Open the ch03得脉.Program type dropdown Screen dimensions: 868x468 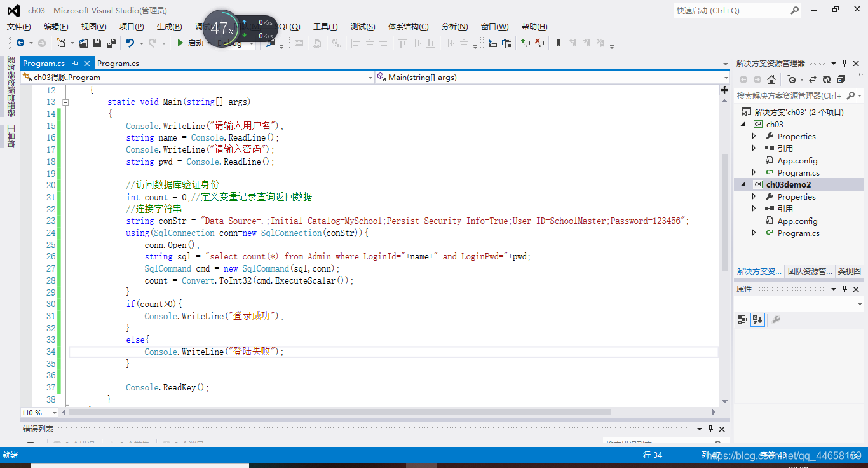[370, 78]
